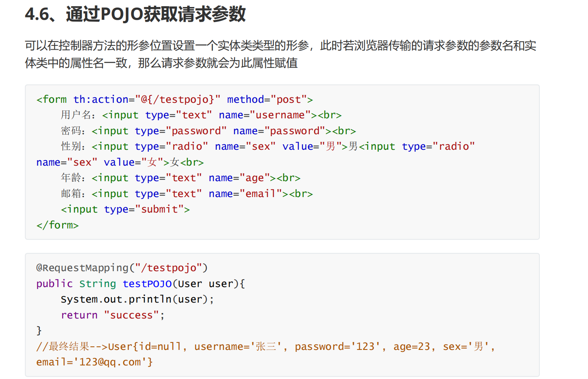
Task: Click the 邮箱 email input code line
Action: (187, 194)
